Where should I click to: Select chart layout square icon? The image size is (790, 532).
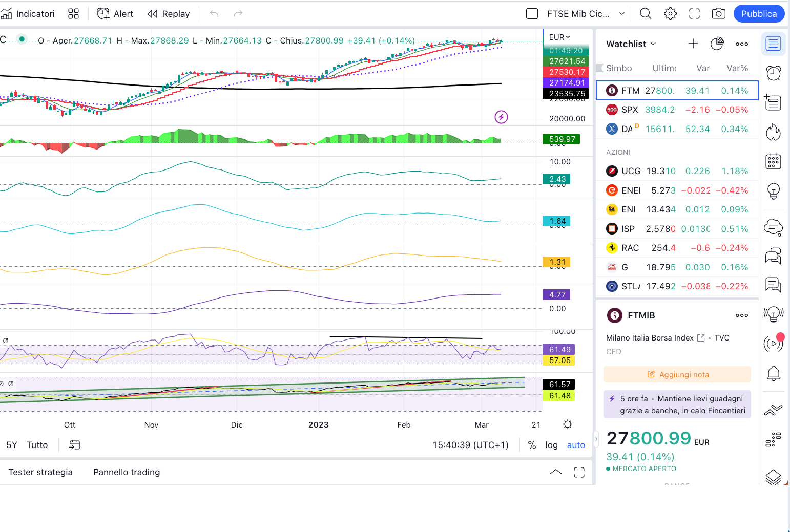[x=532, y=14]
